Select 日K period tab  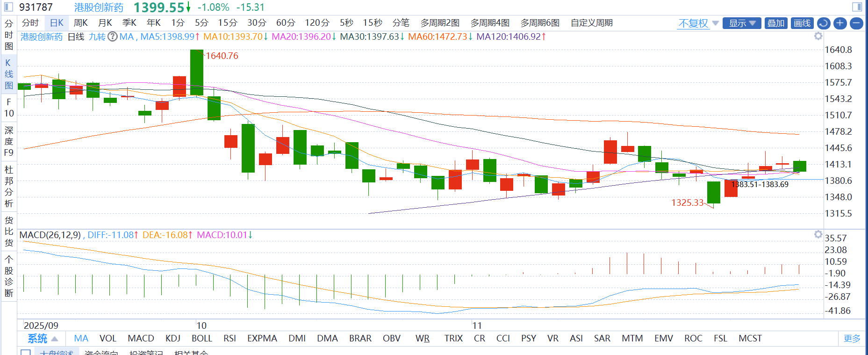pyautogui.click(x=57, y=23)
